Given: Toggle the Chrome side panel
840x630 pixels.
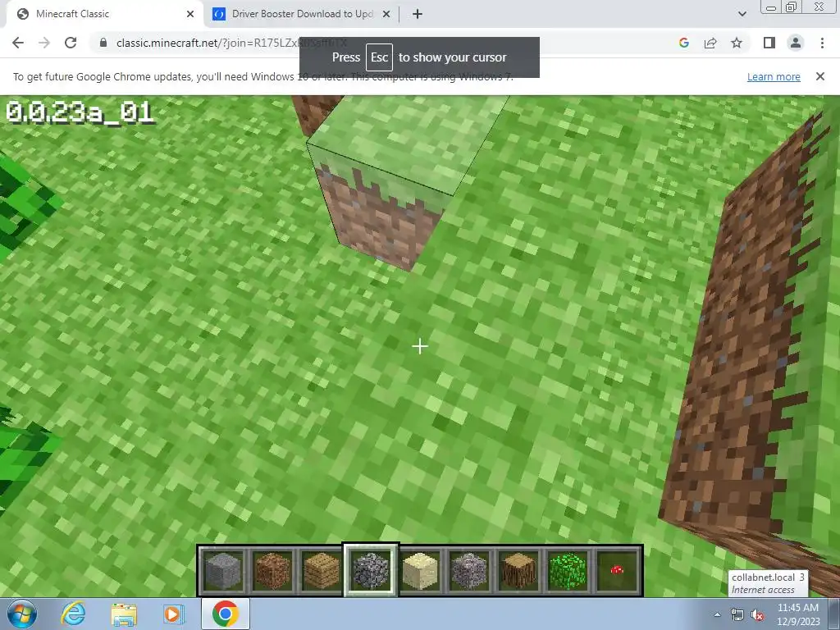Looking at the screenshot, I should [769, 43].
